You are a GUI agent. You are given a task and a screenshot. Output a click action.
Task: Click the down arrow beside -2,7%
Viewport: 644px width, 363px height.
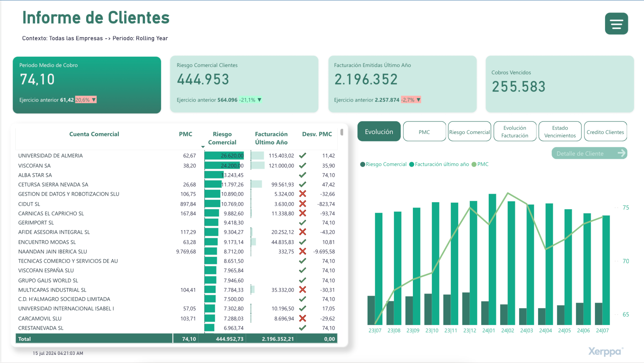[418, 100]
